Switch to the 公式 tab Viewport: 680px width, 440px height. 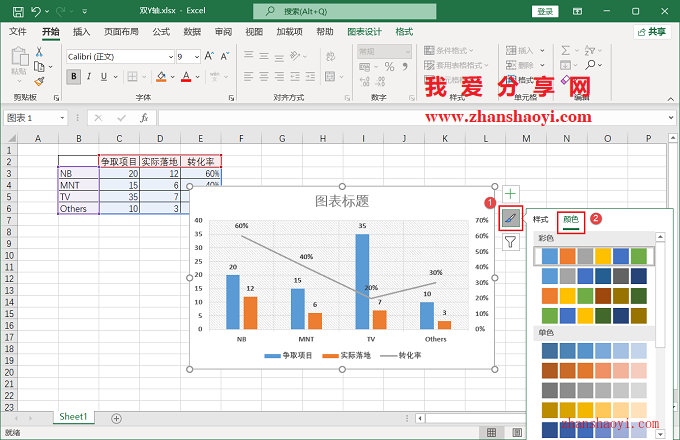coord(161,32)
